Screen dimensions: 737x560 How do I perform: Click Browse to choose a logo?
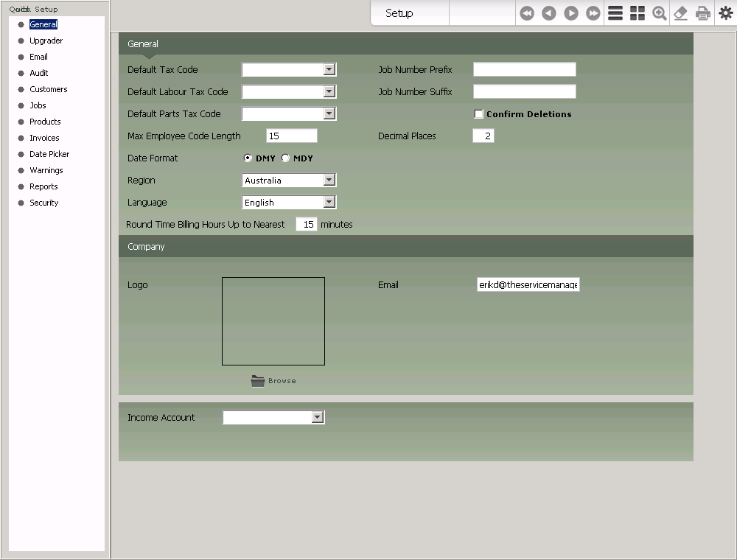tap(274, 381)
